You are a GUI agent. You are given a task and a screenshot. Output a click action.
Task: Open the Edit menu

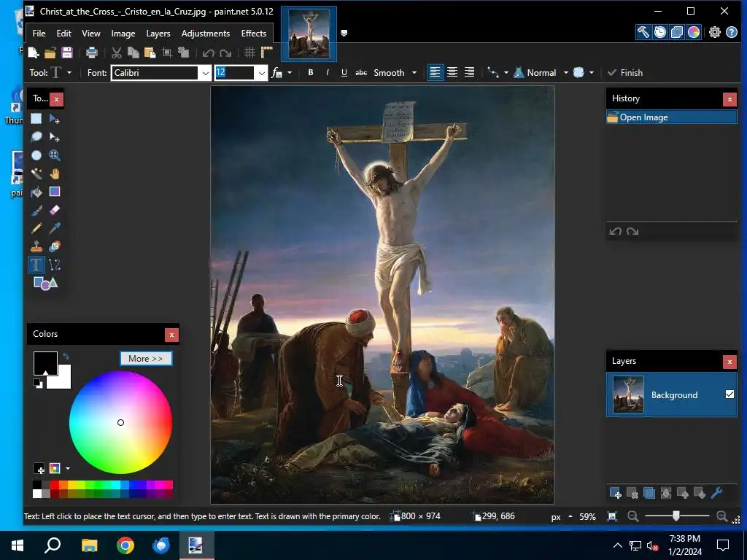click(x=63, y=34)
